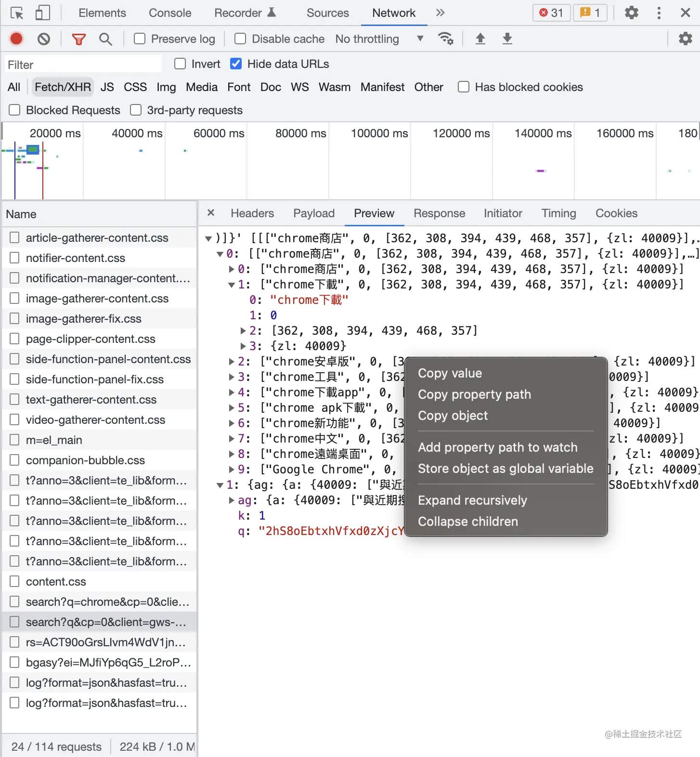Tick the checkbox for content.css row
The height and width of the screenshot is (757, 700).
(15, 581)
